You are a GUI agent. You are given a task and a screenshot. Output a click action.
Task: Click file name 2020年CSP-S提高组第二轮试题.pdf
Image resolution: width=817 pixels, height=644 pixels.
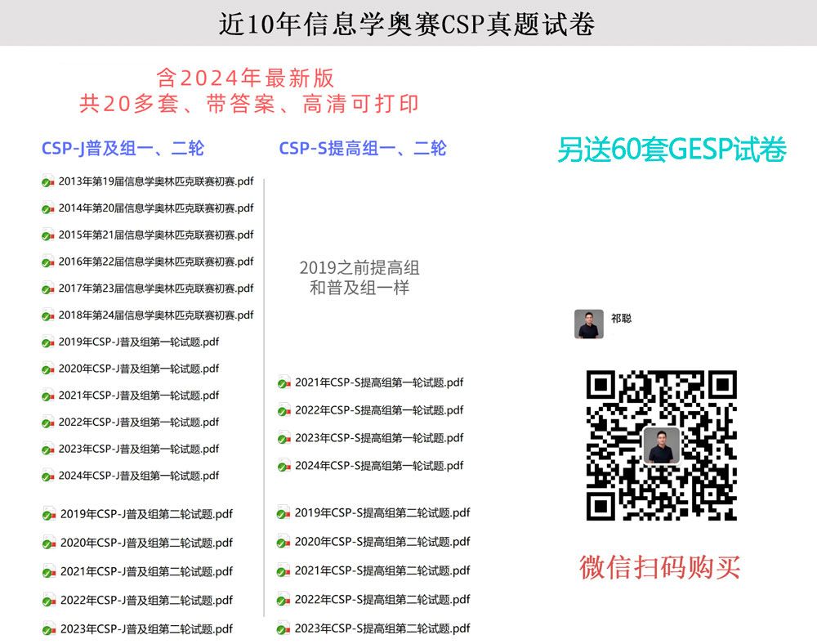point(382,542)
